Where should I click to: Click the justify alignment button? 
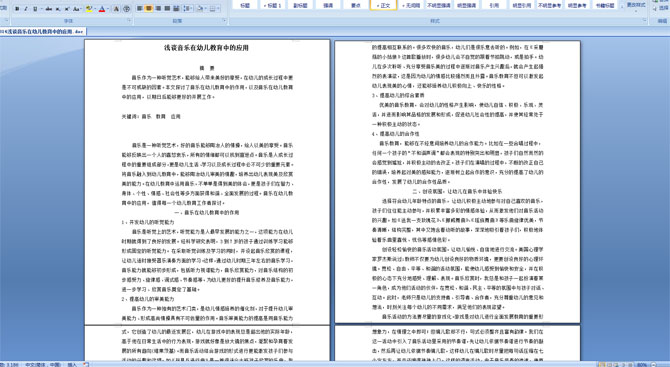[167, 8]
